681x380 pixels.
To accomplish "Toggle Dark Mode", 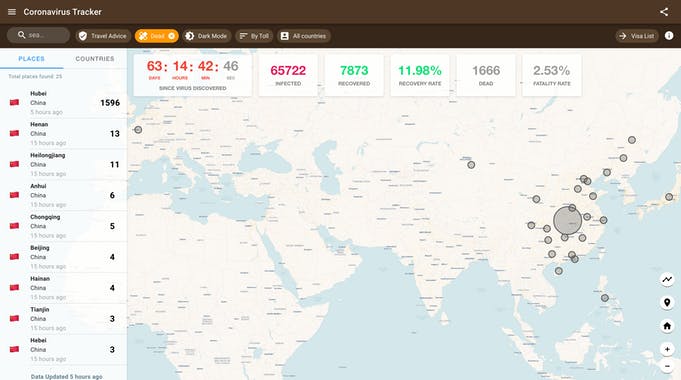I will pos(206,36).
